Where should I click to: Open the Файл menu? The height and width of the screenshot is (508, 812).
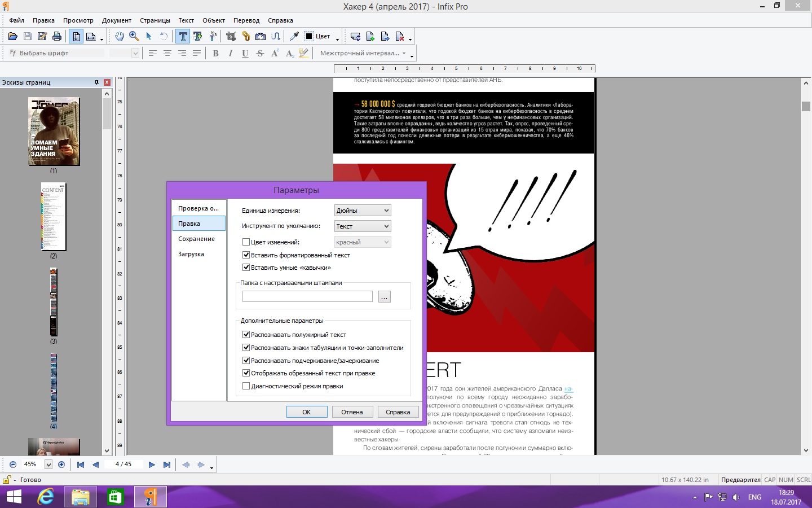(16, 20)
